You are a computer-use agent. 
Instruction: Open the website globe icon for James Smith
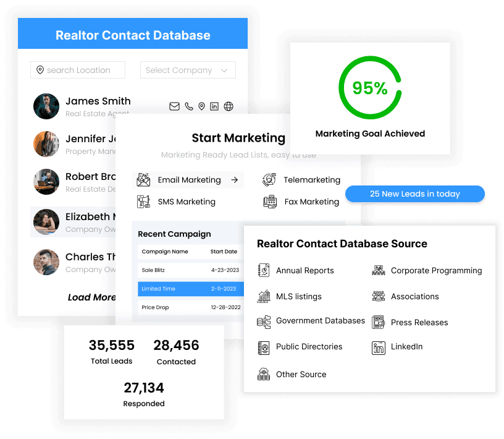229,106
